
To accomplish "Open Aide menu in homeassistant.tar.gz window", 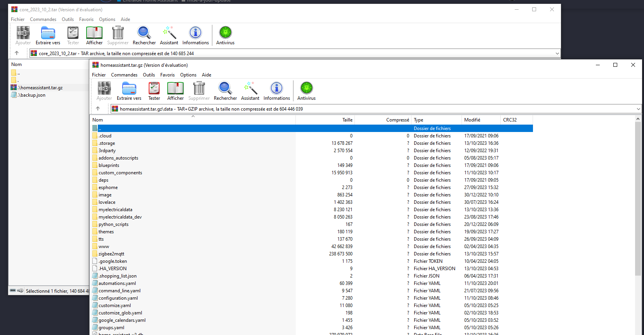I will pyautogui.click(x=207, y=75).
